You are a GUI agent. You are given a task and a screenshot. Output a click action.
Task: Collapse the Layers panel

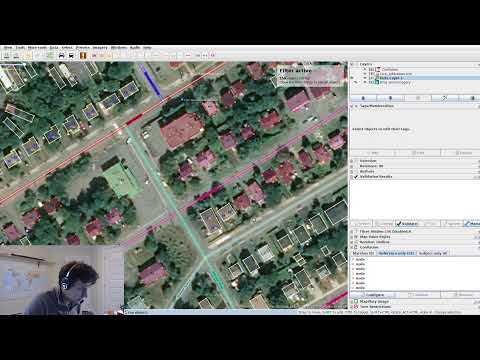tap(352, 64)
